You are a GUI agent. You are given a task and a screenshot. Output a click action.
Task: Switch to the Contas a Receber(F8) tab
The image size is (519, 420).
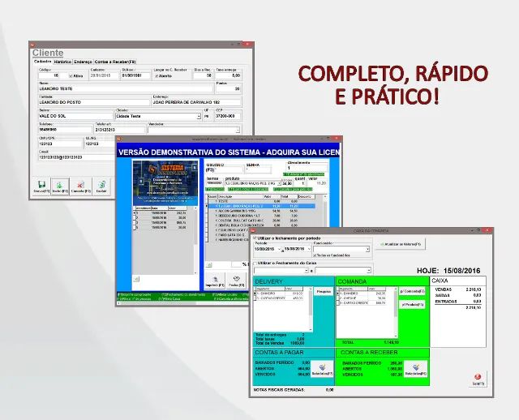[115, 62]
